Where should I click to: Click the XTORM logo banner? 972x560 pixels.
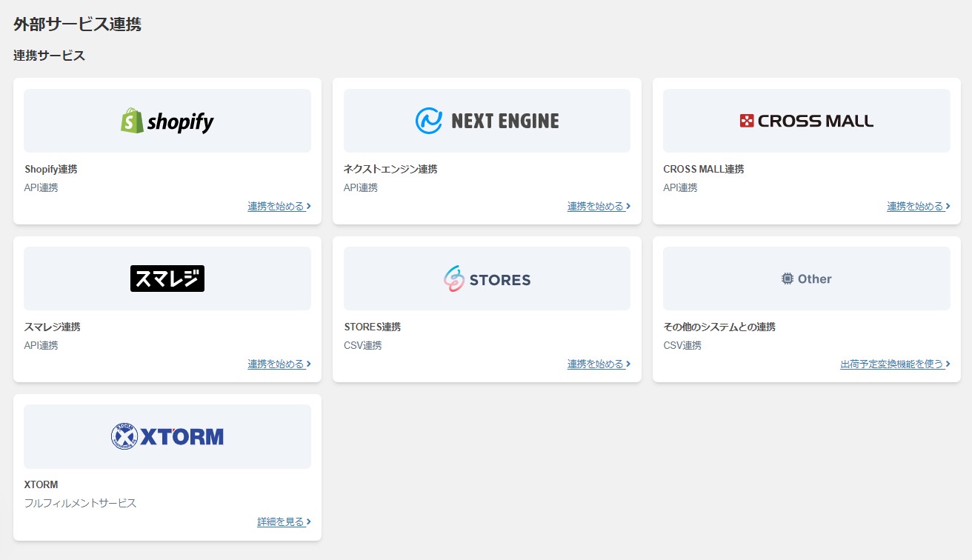[167, 436]
